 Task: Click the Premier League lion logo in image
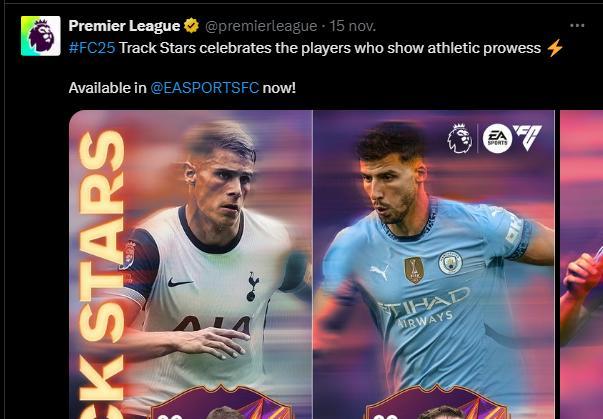[x=460, y=138]
